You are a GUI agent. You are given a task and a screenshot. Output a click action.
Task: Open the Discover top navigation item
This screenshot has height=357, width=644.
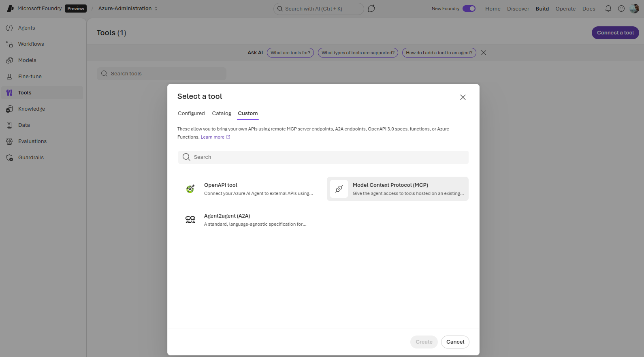[x=518, y=9]
